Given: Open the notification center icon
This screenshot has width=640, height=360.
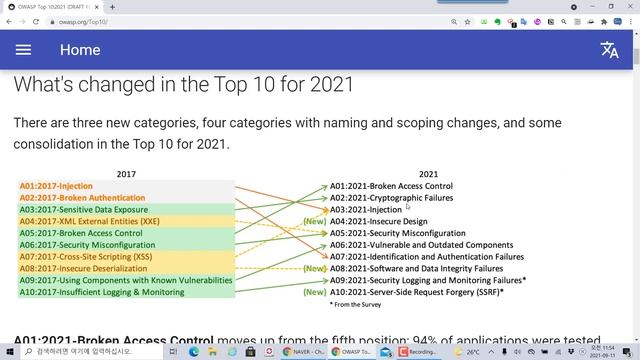Looking at the screenshot, I should click(627, 351).
